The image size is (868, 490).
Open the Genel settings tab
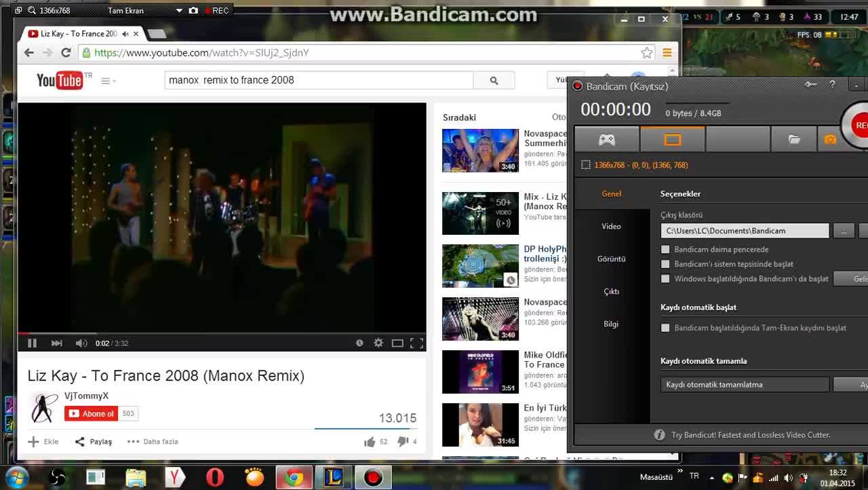[x=611, y=194]
